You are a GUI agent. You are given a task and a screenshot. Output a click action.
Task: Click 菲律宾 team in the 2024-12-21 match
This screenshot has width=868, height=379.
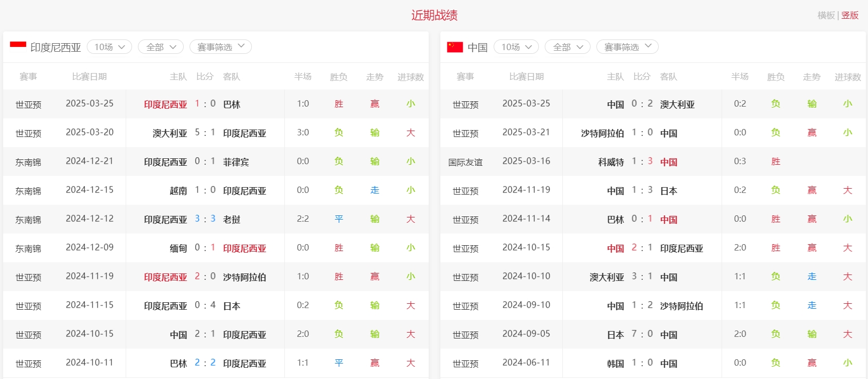[x=236, y=162]
